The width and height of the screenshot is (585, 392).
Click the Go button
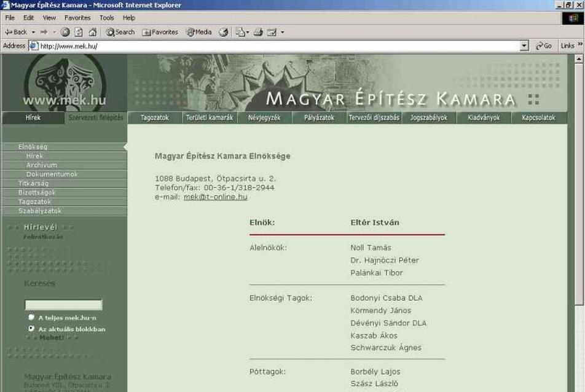point(544,46)
